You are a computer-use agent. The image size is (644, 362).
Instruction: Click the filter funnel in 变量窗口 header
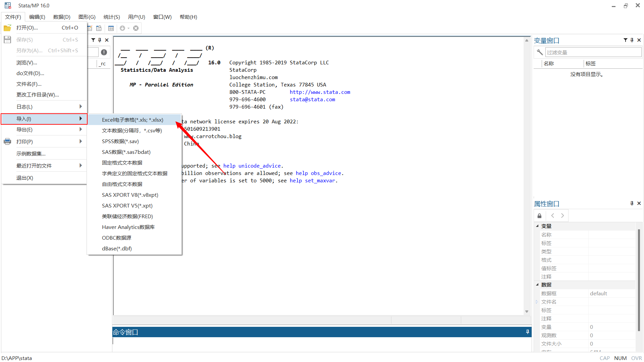(x=626, y=40)
